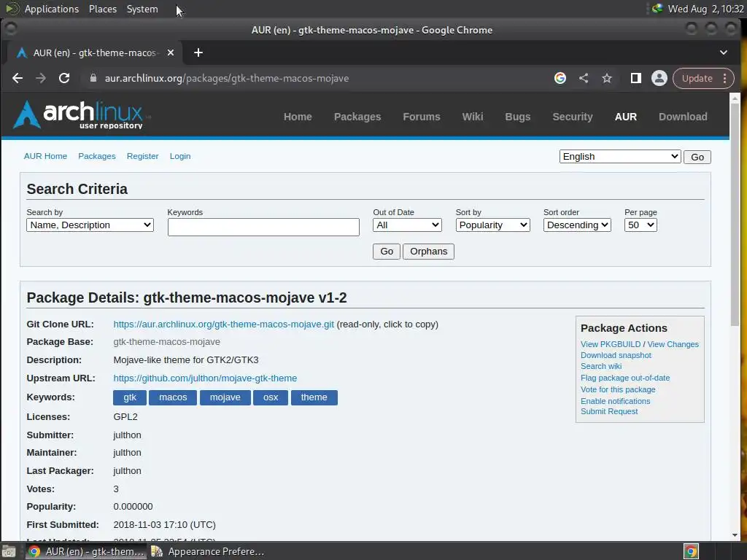Click the theme keyword tag

point(314,397)
